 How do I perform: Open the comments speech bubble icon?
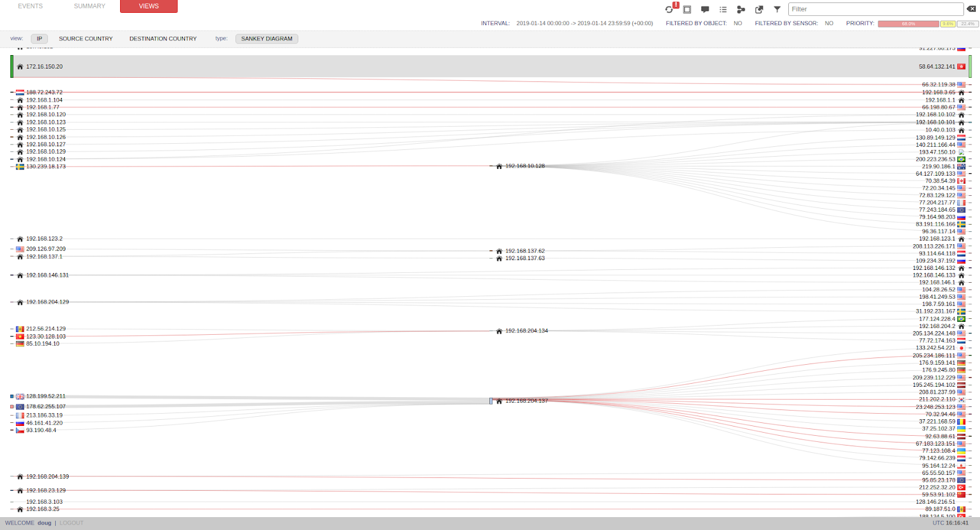tap(705, 9)
